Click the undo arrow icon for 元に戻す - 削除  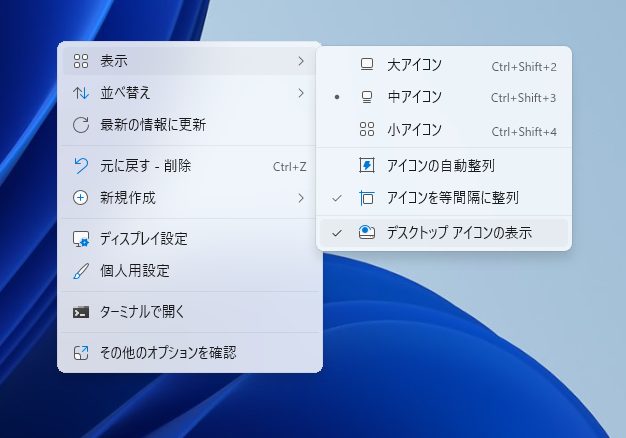81,166
